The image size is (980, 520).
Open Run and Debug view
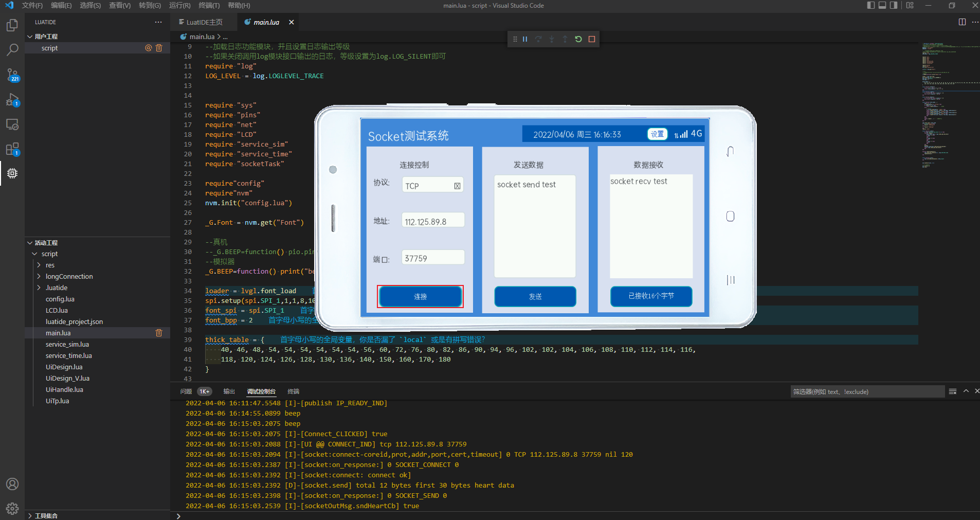click(12, 100)
